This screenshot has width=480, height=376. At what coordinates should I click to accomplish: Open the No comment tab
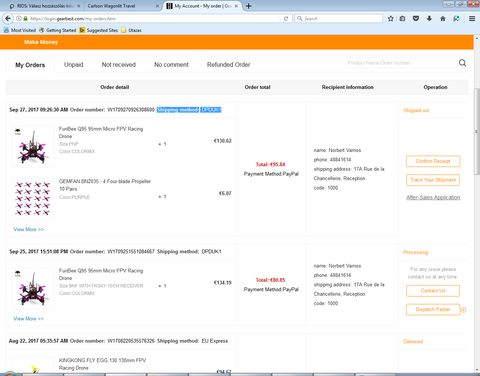tap(171, 65)
